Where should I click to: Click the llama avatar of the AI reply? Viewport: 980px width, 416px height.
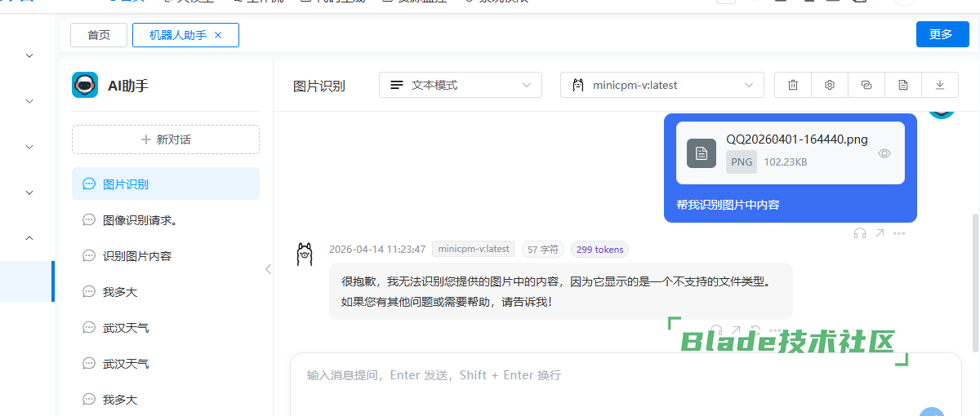click(305, 254)
